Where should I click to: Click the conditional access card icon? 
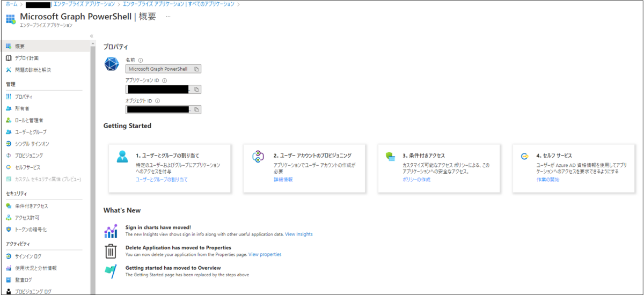[x=390, y=156]
